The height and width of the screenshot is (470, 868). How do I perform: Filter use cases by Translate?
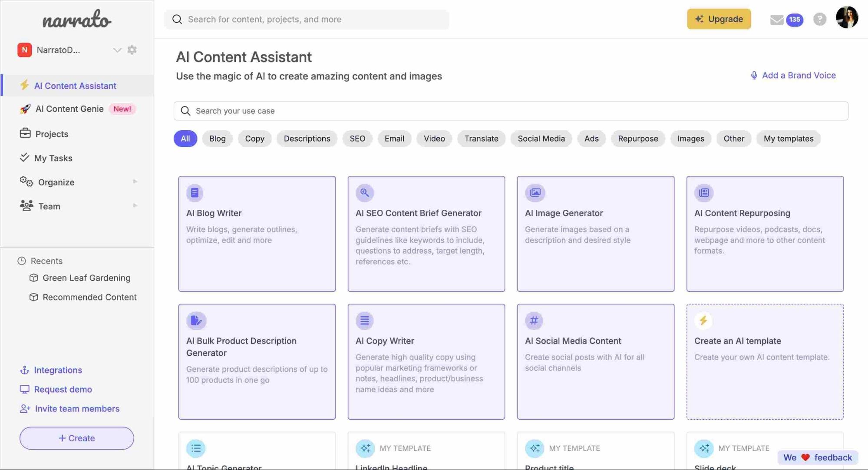click(481, 139)
